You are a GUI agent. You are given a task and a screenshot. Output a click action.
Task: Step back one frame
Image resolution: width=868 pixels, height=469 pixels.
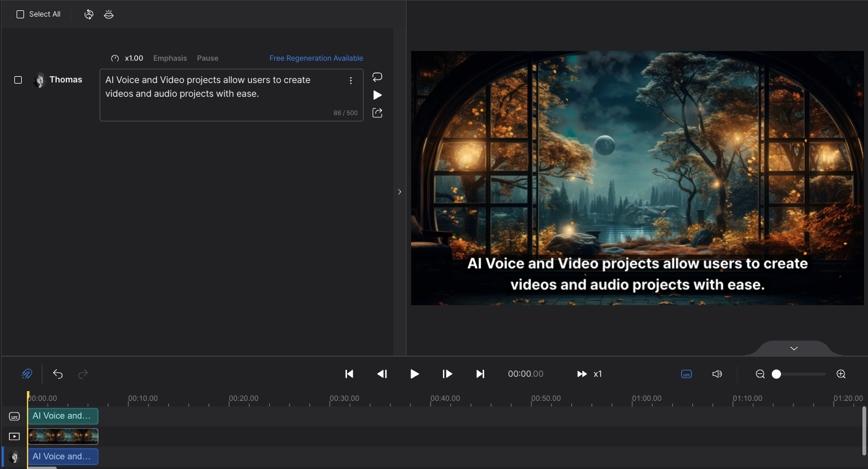[382, 374]
